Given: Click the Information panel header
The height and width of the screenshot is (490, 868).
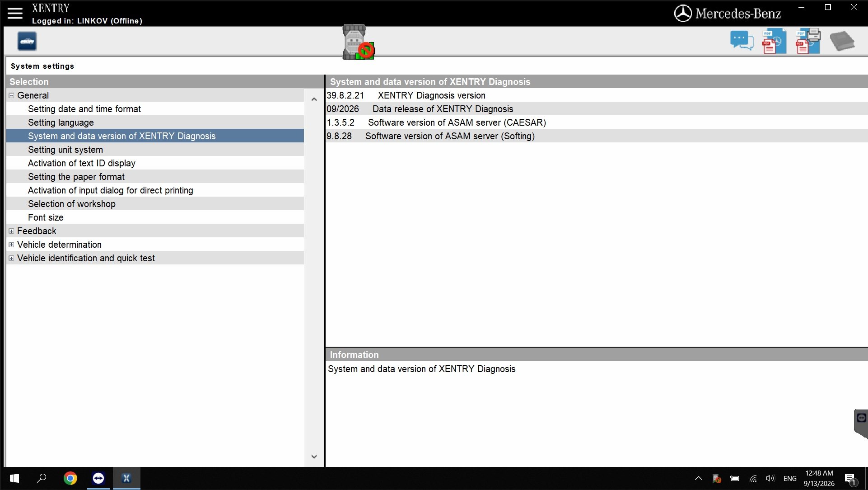Looking at the screenshot, I should (597, 355).
